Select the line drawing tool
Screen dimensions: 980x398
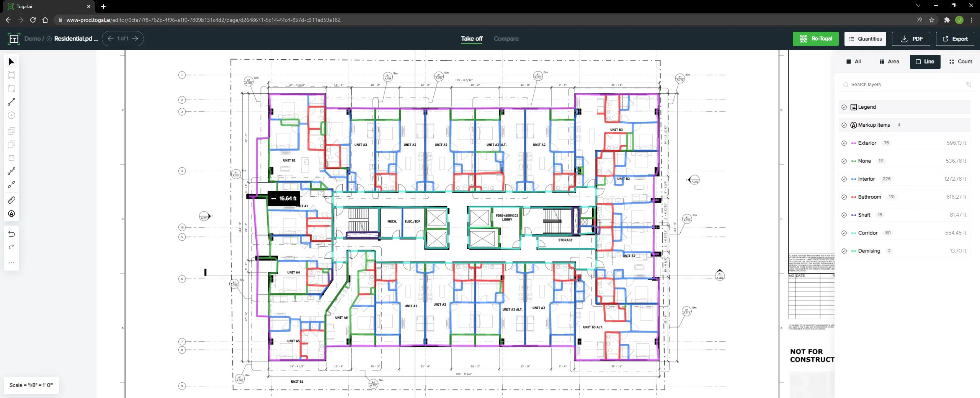[11, 102]
